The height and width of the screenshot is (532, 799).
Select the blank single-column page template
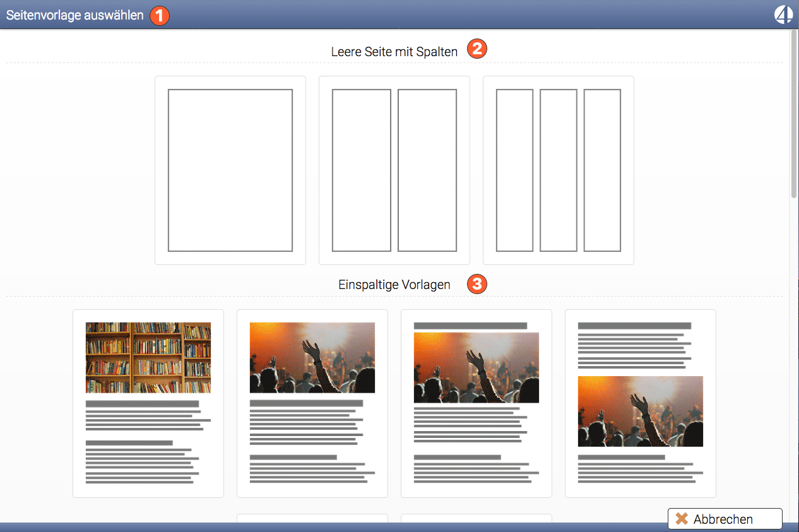coord(230,170)
